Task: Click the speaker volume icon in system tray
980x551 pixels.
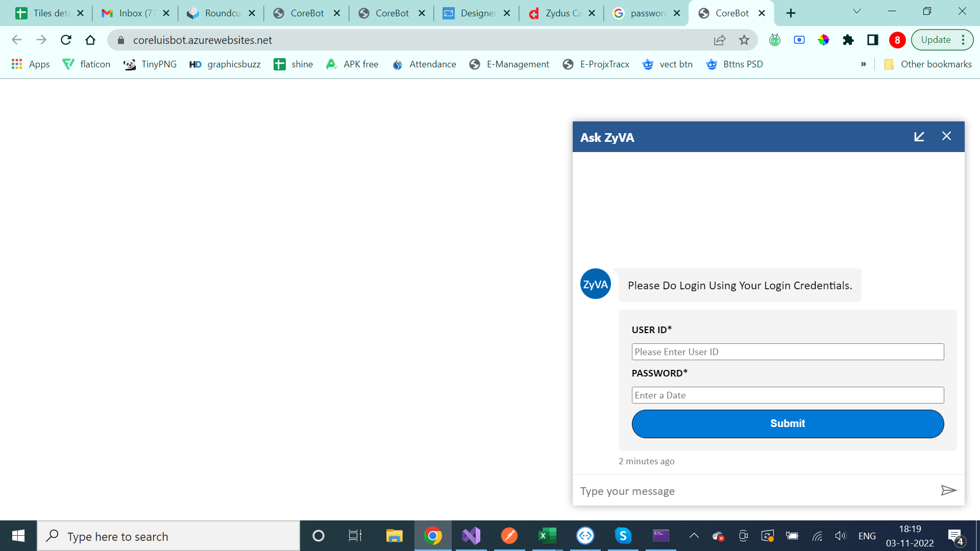Action: 841,536
